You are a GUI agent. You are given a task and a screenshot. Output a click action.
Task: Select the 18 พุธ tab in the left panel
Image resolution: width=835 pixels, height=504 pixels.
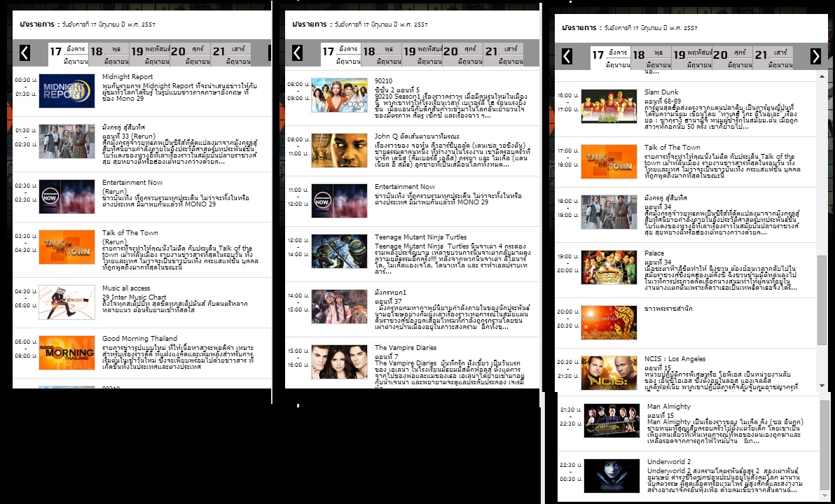(109, 55)
